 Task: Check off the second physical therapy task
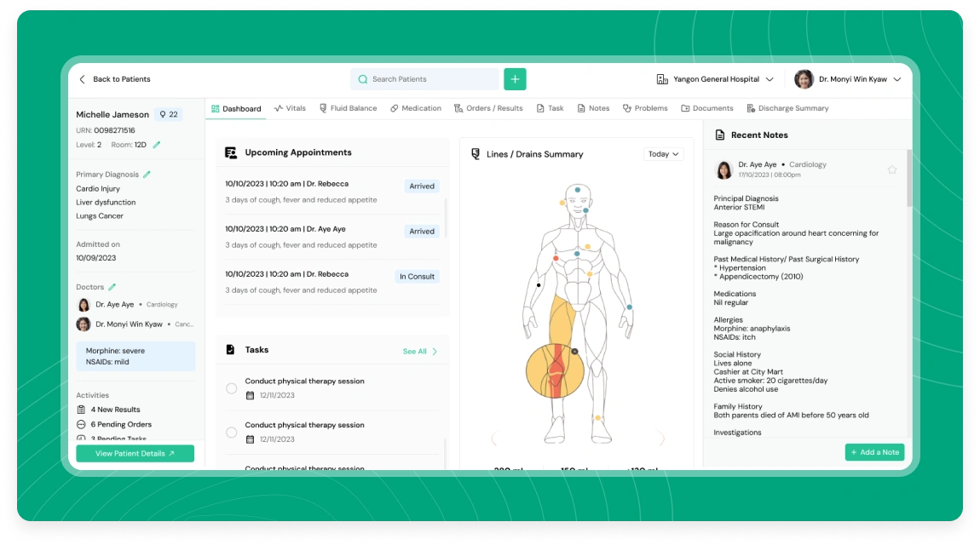click(x=231, y=432)
